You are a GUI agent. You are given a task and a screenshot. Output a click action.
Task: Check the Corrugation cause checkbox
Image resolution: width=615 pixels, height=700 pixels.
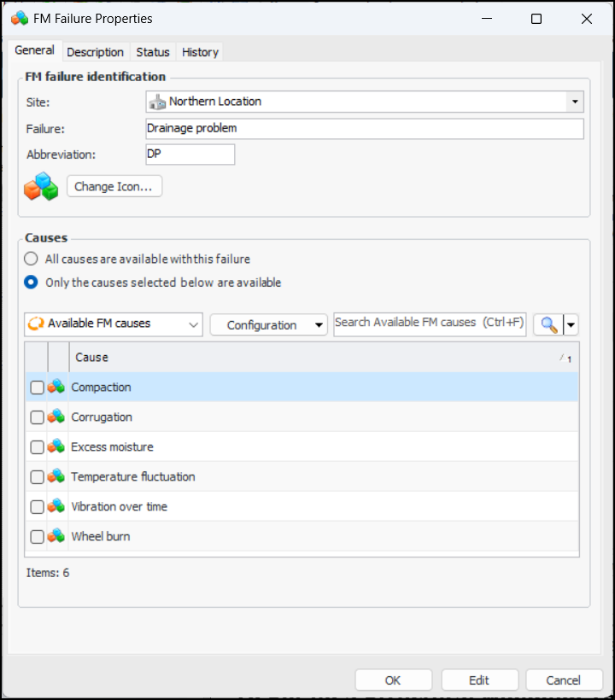[37, 417]
